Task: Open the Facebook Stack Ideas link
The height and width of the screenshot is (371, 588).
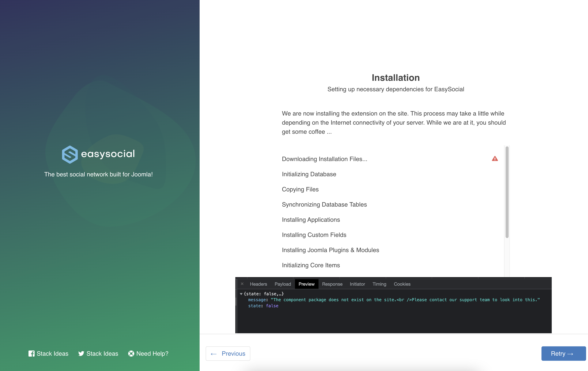Action: tap(48, 353)
